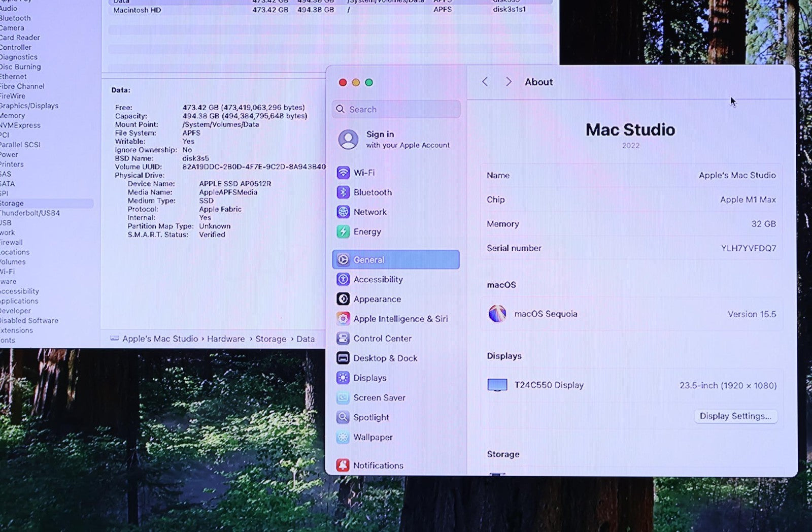Click the Network globe icon

pyautogui.click(x=343, y=212)
